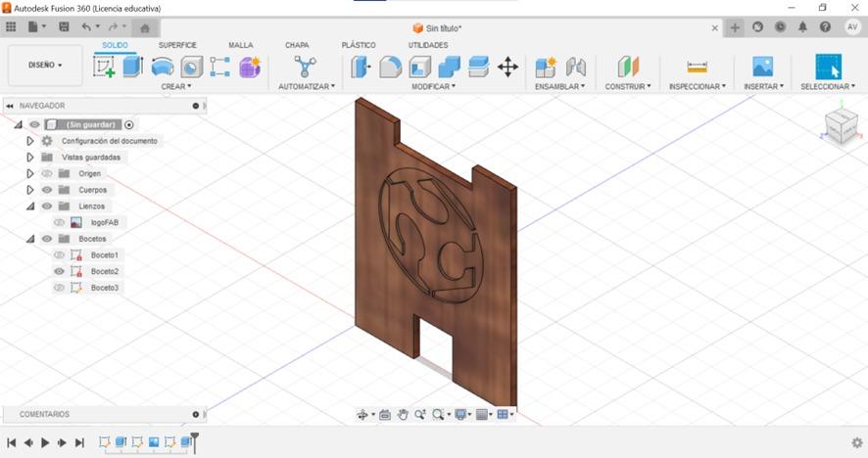Toggle visibility of logoFAB canvas
868x458 pixels.
pyautogui.click(x=59, y=222)
